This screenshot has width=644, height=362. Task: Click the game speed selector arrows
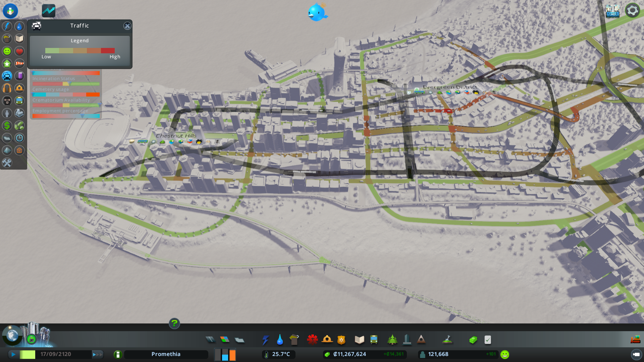(x=97, y=354)
